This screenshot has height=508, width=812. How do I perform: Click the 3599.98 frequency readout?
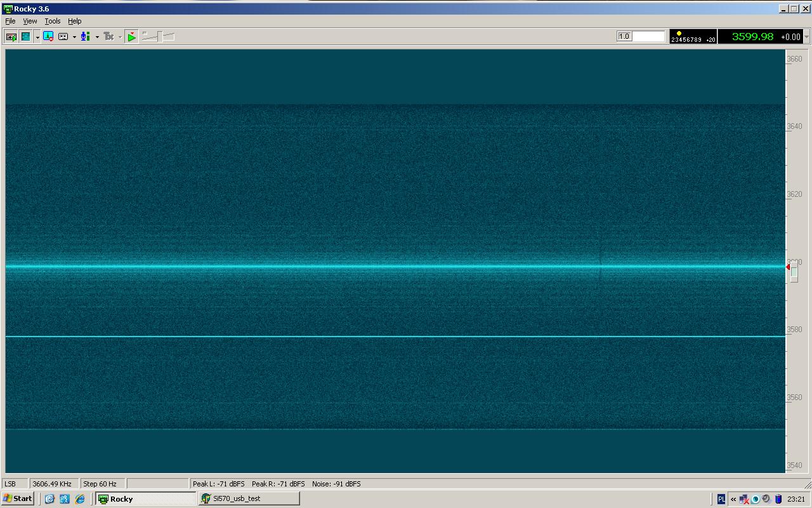pyautogui.click(x=752, y=37)
